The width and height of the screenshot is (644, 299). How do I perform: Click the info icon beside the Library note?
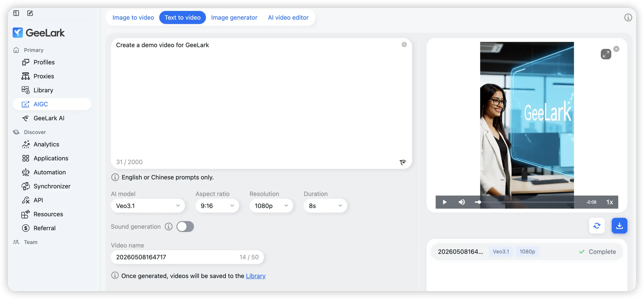115,276
